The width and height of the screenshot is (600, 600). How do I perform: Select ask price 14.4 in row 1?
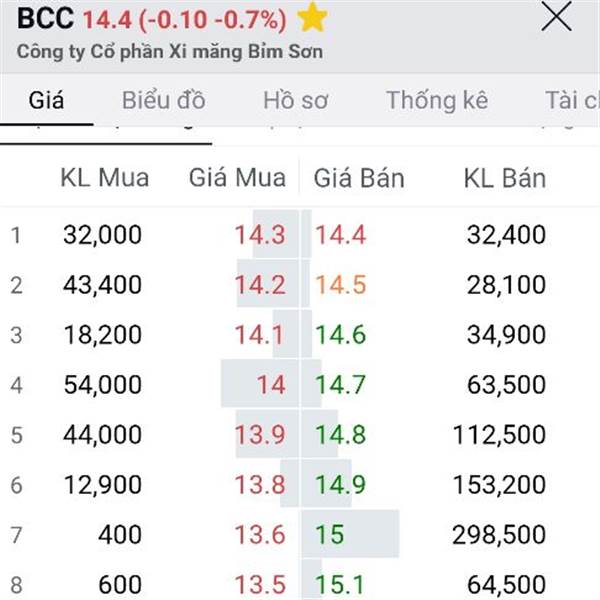click(x=341, y=235)
